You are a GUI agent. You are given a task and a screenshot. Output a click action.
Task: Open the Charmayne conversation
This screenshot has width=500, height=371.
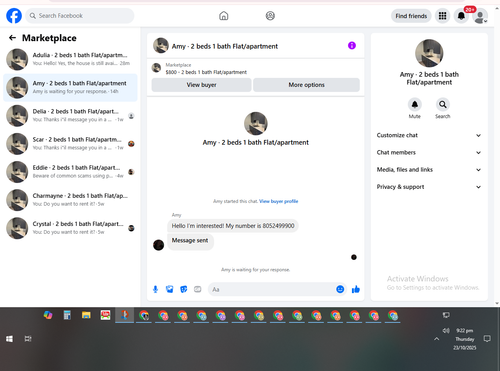70,200
